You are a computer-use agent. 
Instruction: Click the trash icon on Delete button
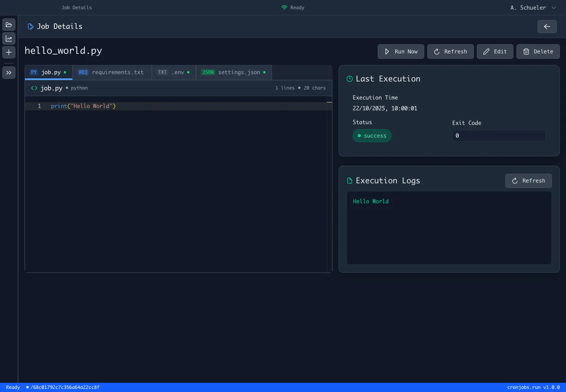pos(526,51)
